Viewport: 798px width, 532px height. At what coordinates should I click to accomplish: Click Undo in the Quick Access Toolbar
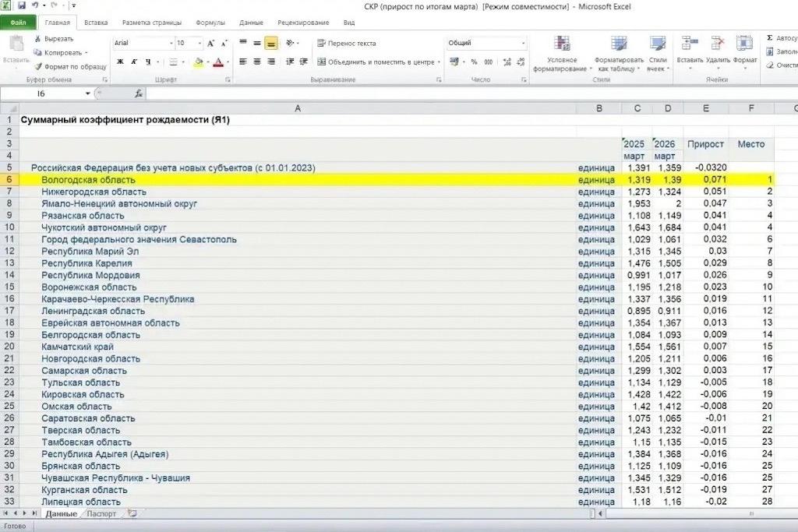click(x=35, y=5)
